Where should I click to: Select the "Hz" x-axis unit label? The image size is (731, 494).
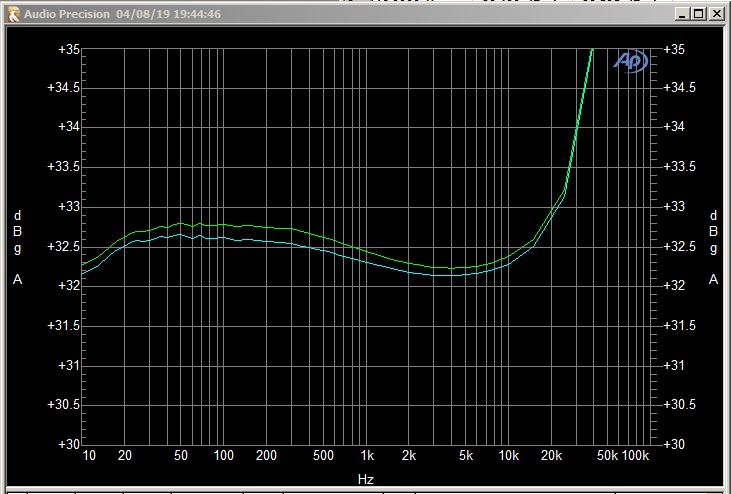click(366, 479)
